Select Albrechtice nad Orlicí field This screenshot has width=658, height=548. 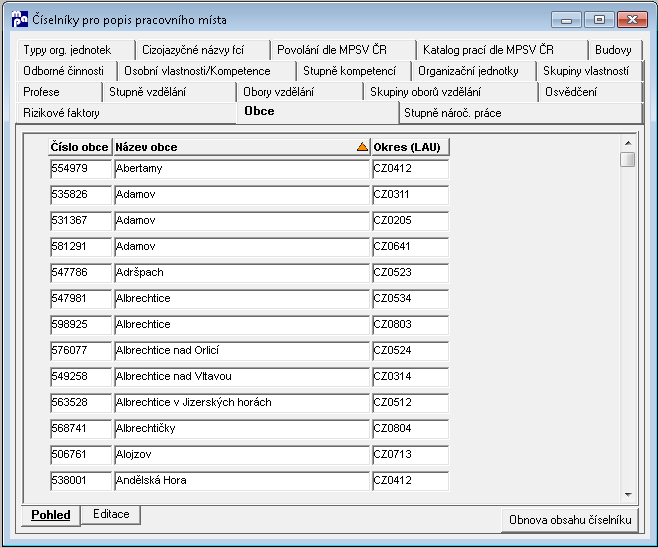[242, 351]
